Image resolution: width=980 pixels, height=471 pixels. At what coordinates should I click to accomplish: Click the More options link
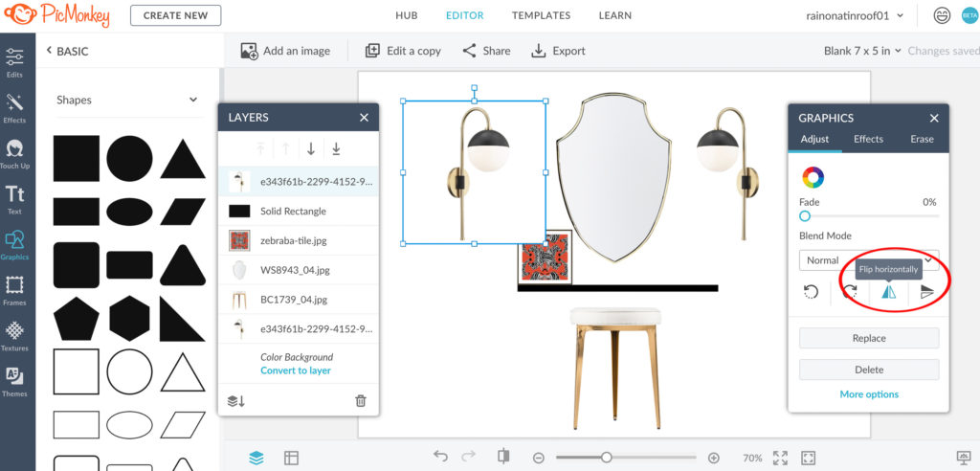pos(869,394)
